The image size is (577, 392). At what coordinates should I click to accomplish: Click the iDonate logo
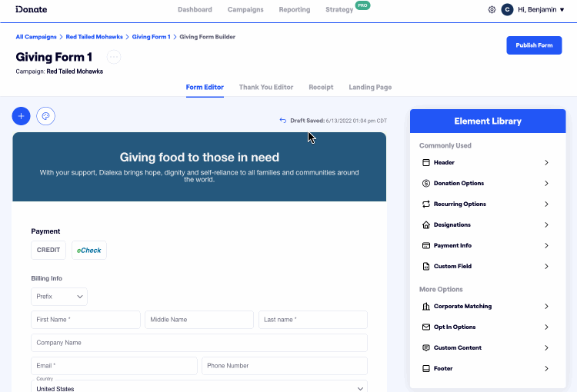click(32, 9)
